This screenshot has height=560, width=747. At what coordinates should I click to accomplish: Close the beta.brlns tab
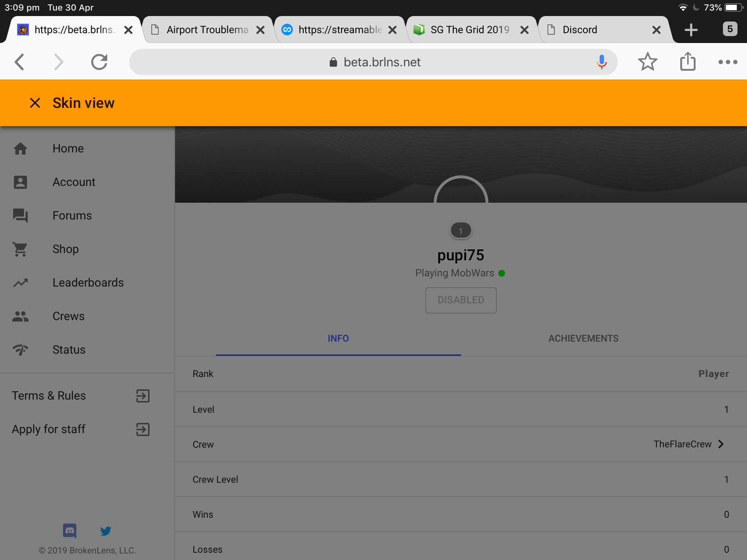click(x=128, y=30)
